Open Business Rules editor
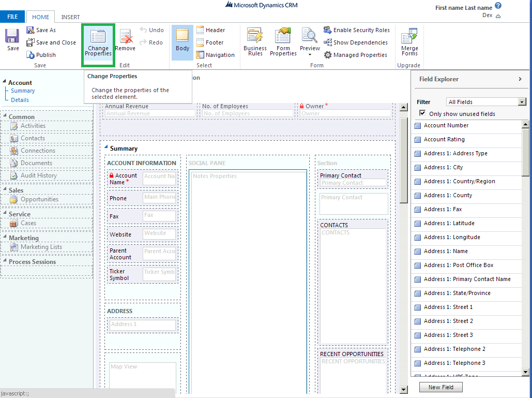 tap(255, 41)
